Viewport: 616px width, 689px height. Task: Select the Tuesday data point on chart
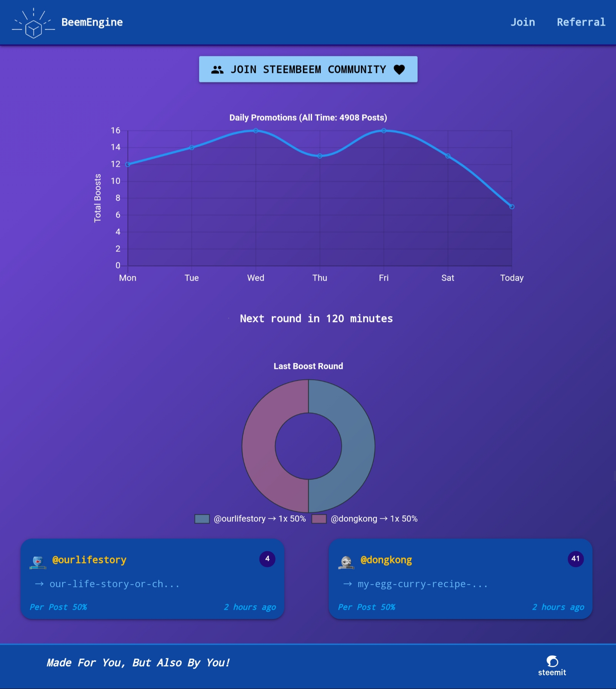coord(192,147)
